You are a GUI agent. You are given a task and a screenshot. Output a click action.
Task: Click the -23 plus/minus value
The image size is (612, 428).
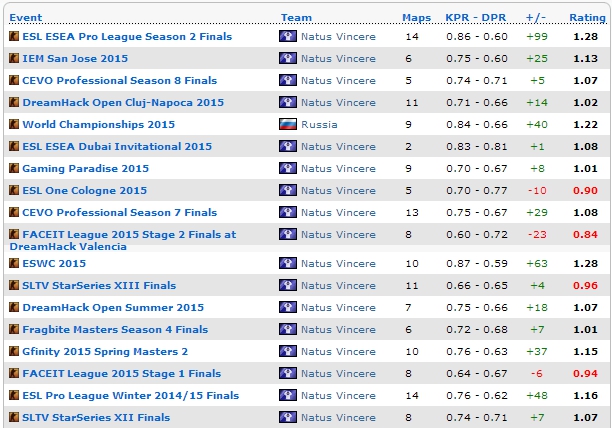(537, 234)
